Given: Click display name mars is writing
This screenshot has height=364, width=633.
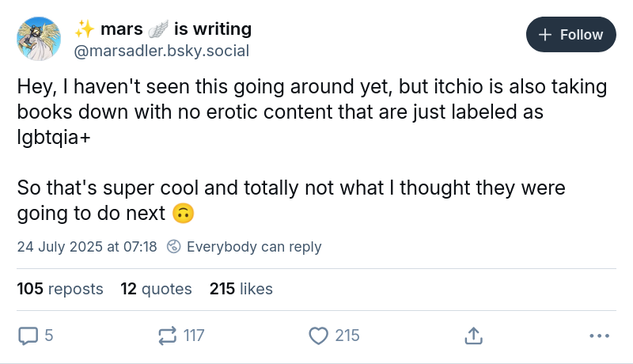Looking at the screenshot, I should coord(163,29).
